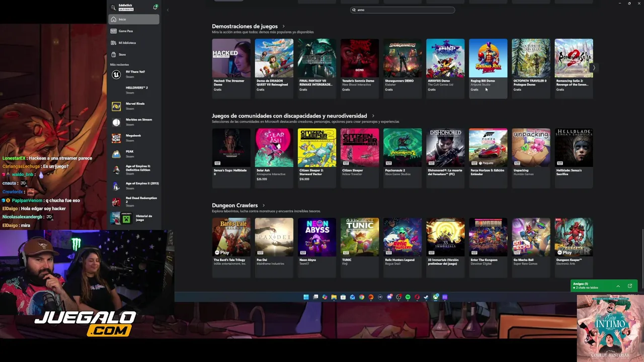
Task: Open Hellblade: Senua's Sacrifice tile
Action: pyautogui.click(x=574, y=157)
